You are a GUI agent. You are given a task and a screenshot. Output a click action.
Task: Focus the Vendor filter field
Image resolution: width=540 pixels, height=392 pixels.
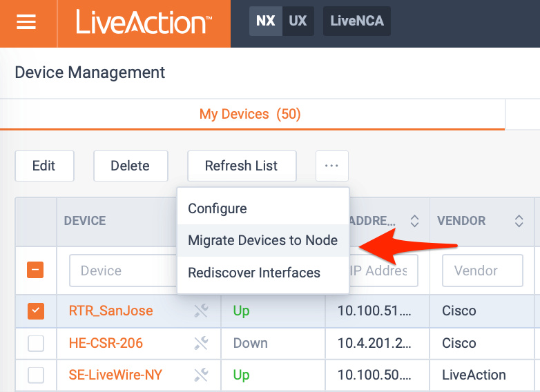point(483,271)
